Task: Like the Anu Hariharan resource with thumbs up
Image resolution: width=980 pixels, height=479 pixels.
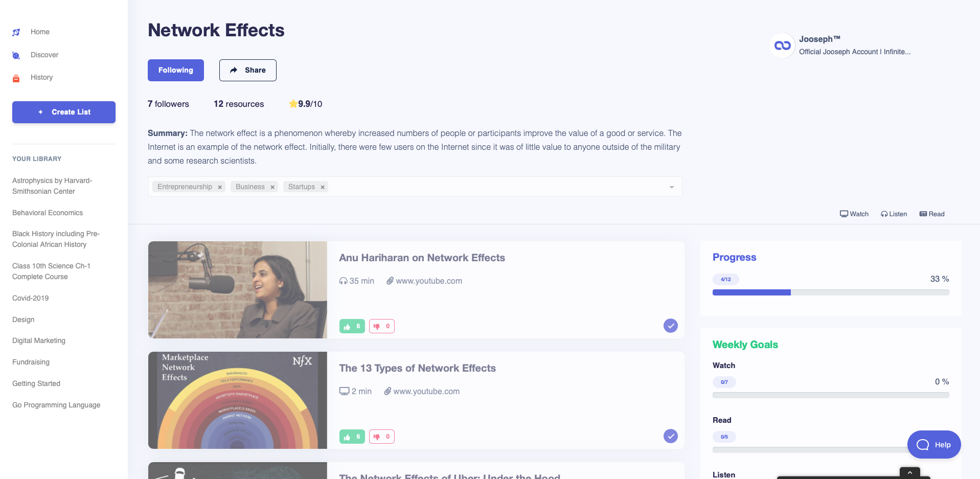Action: [352, 326]
